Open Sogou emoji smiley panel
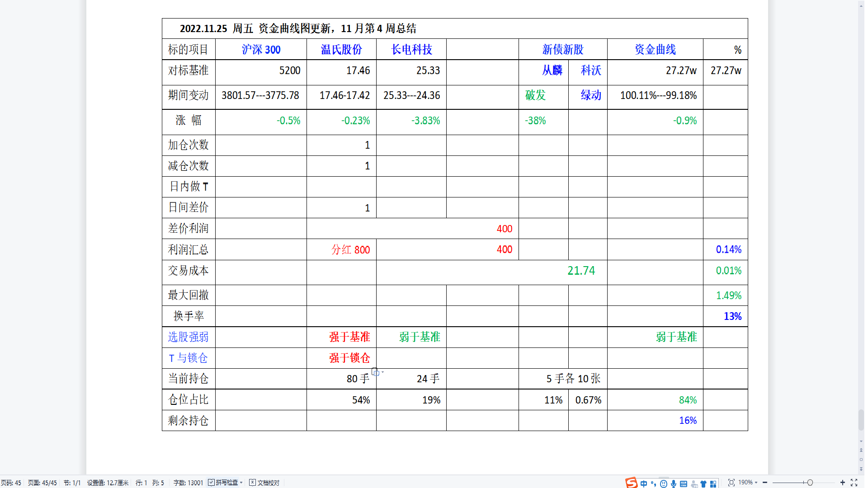Image resolution: width=868 pixels, height=488 pixels. [663, 483]
